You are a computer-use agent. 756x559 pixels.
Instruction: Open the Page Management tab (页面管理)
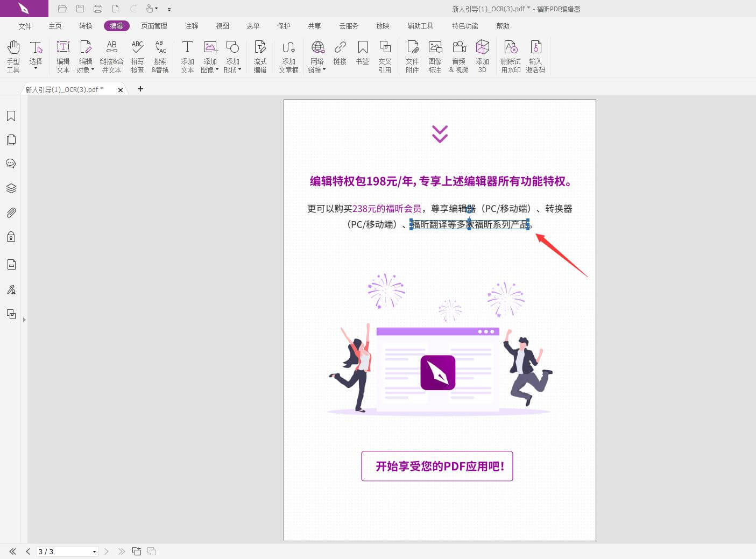pos(154,26)
